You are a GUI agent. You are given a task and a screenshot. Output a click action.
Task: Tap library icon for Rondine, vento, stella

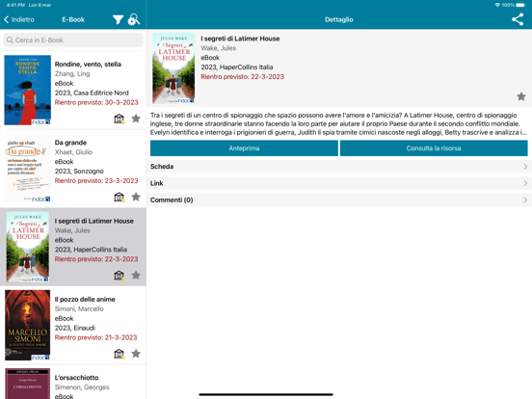click(x=120, y=119)
